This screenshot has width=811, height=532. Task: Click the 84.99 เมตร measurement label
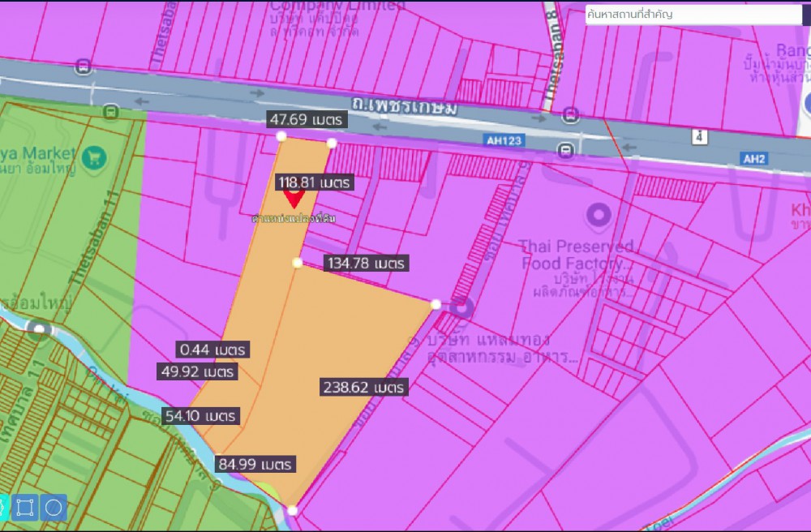255,465
